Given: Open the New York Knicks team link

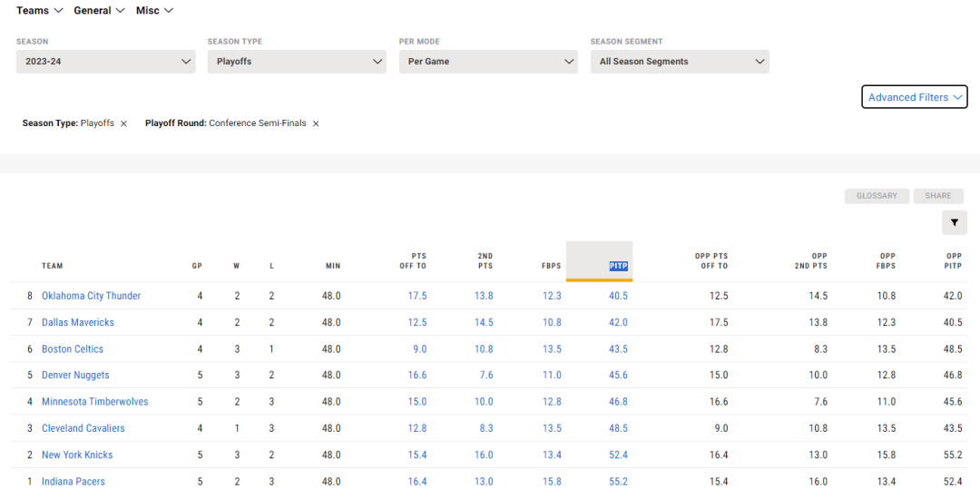Looking at the screenshot, I should tap(77, 455).
